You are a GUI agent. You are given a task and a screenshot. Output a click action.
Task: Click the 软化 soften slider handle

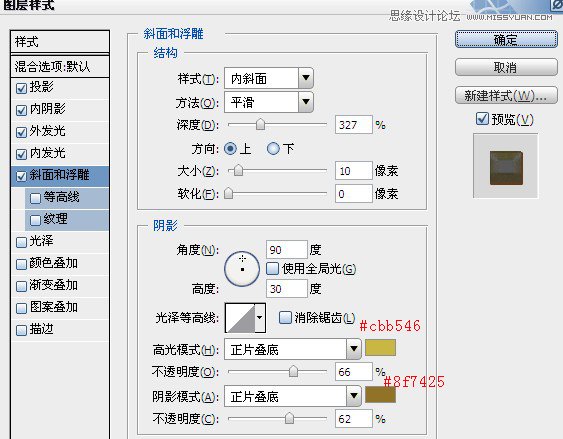[x=229, y=193]
